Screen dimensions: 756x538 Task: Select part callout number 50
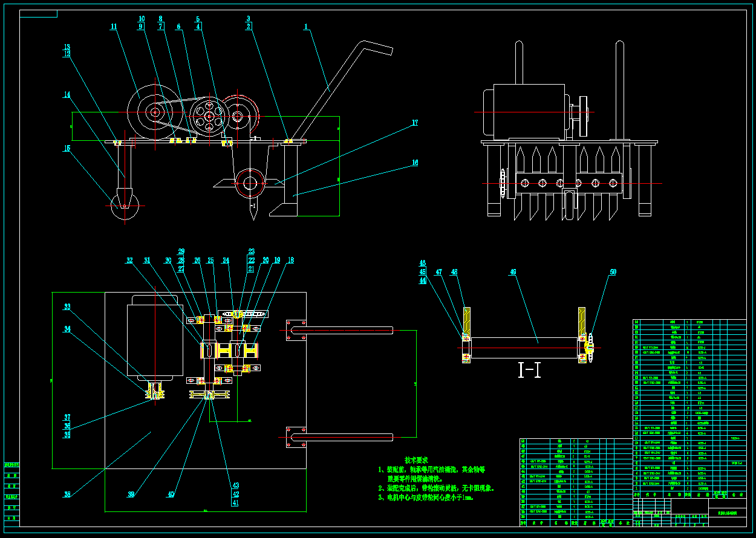point(613,272)
